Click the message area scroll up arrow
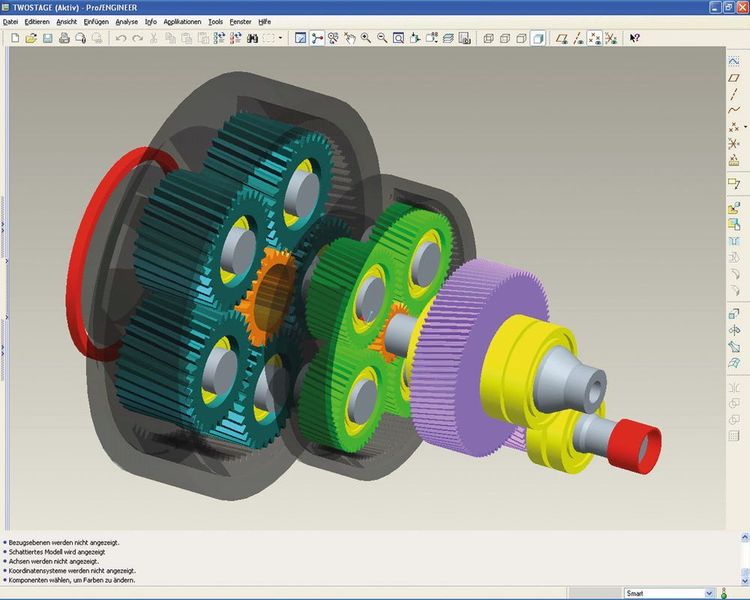 click(x=745, y=538)
